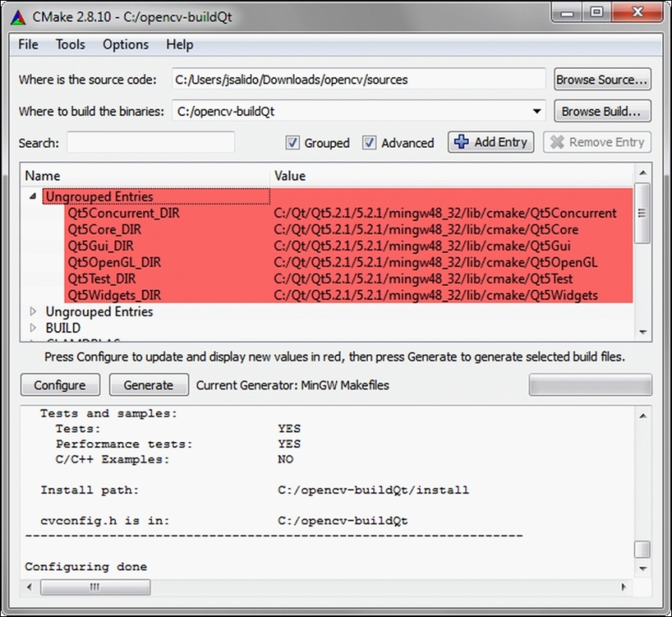Viewport: 672px width, 617px height.
Task: Select Qt5Widgets_DIR entry
Action: point(114,295)
